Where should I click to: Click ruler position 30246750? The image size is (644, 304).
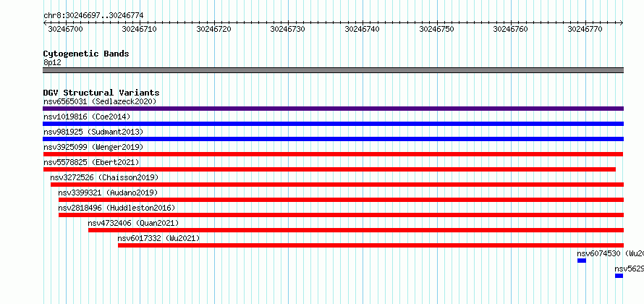(436, 29)
